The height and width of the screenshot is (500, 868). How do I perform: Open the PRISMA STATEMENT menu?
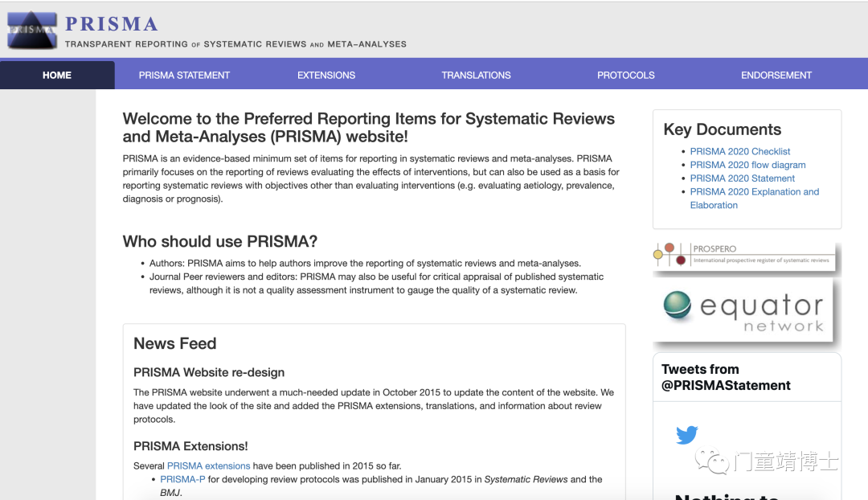coord(184,76)
